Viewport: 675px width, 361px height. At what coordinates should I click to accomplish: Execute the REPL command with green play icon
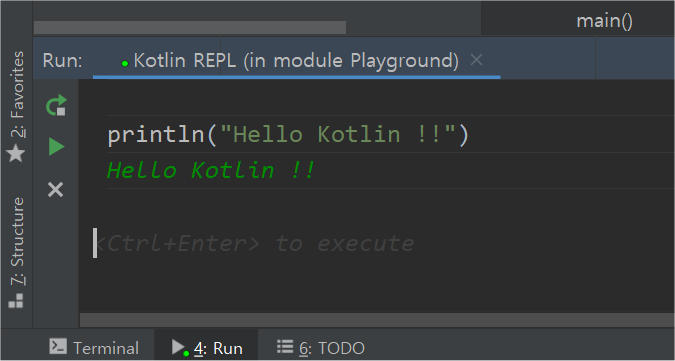tap(56, 147)
